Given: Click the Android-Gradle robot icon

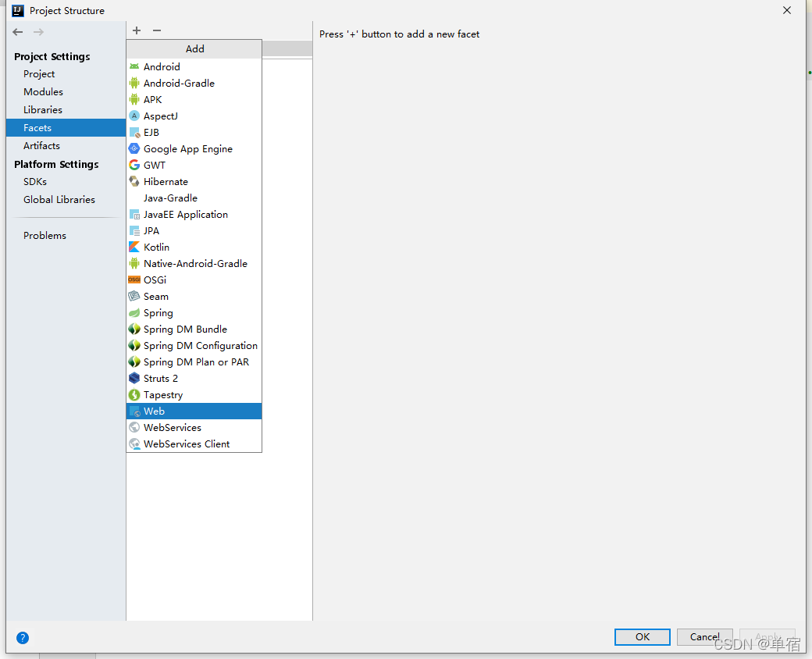Looking at the screenshot, I should [134, 83].
